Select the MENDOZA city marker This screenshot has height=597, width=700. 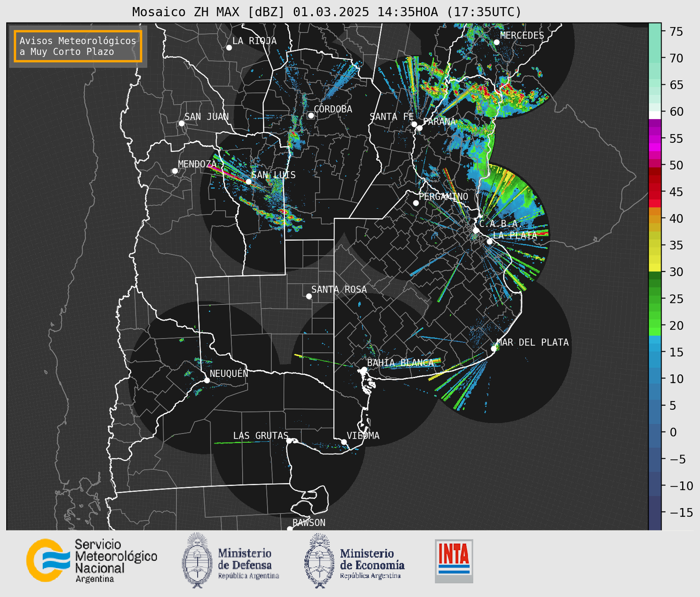pyautogui.click(x=175, y=171)
